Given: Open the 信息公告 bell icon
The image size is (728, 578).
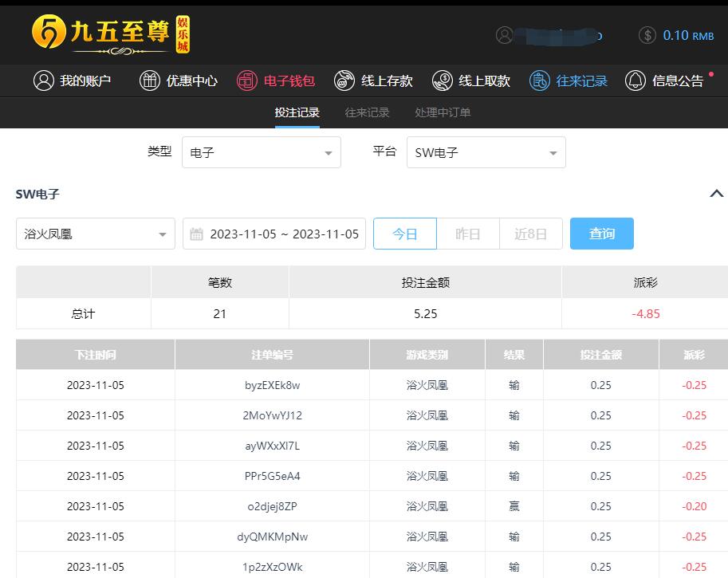Looking at the screenshot, I should (x=636, y=81).
